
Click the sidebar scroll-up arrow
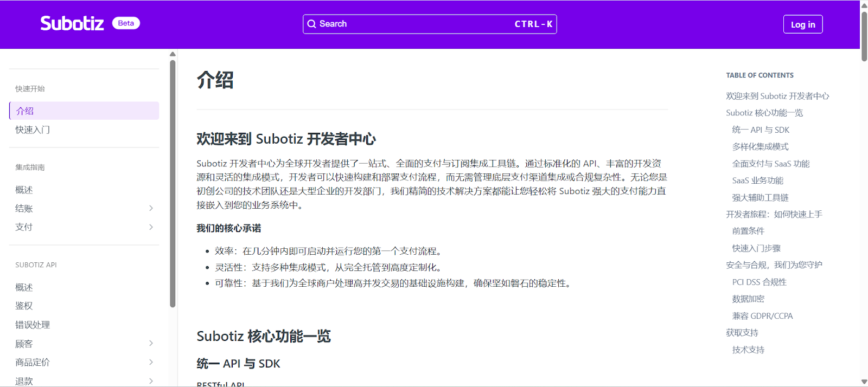173,54
